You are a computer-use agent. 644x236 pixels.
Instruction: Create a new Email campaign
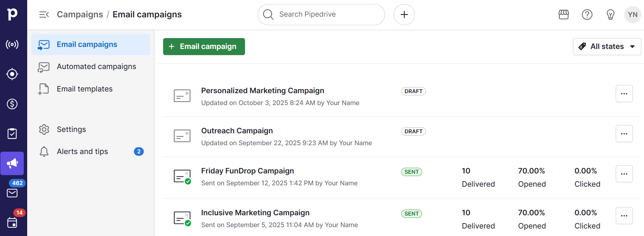[x=204, y=47]
